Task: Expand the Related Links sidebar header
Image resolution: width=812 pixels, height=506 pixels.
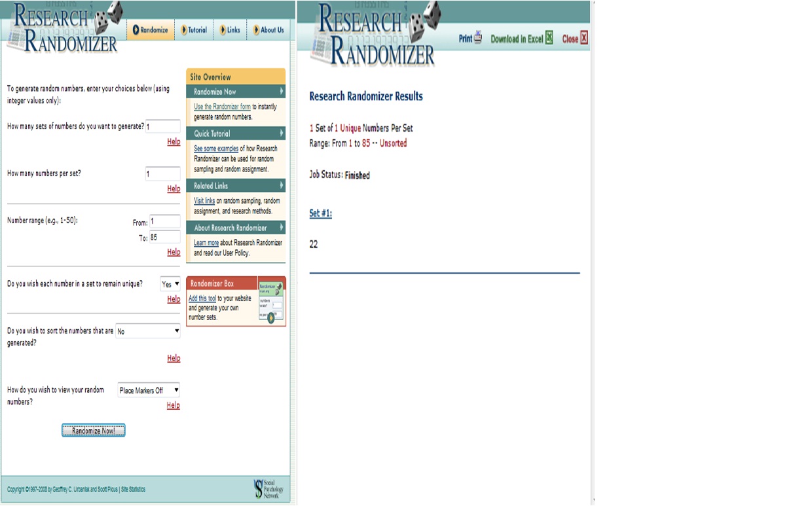Action: tap(236, 186)
